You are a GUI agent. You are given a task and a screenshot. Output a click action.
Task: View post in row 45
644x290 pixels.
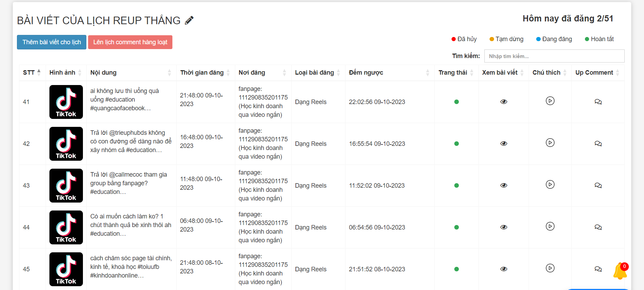(504, 269)
